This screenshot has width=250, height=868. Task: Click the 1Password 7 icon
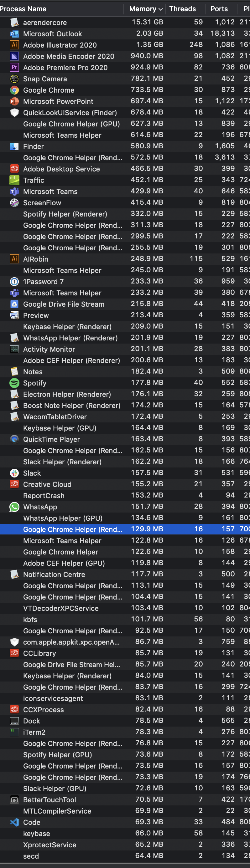[x=14, y=281]
